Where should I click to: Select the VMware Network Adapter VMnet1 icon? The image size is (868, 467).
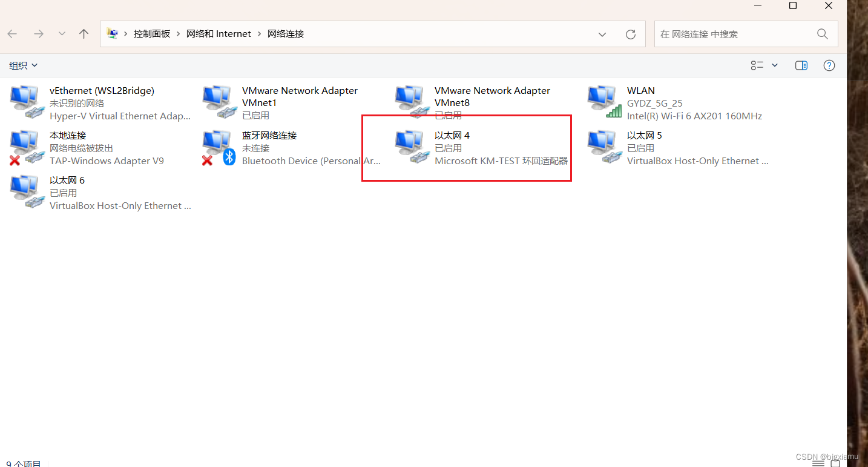220,102
